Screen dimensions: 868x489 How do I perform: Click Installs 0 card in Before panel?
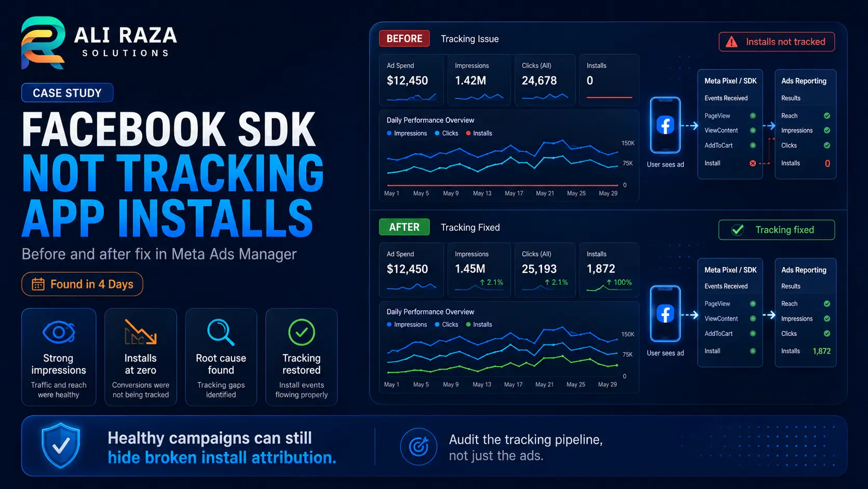609,80
